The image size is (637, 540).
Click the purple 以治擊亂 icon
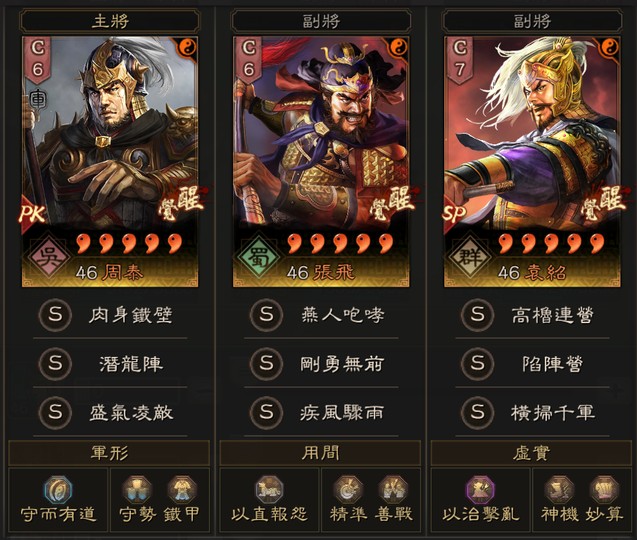coord(481,490)
